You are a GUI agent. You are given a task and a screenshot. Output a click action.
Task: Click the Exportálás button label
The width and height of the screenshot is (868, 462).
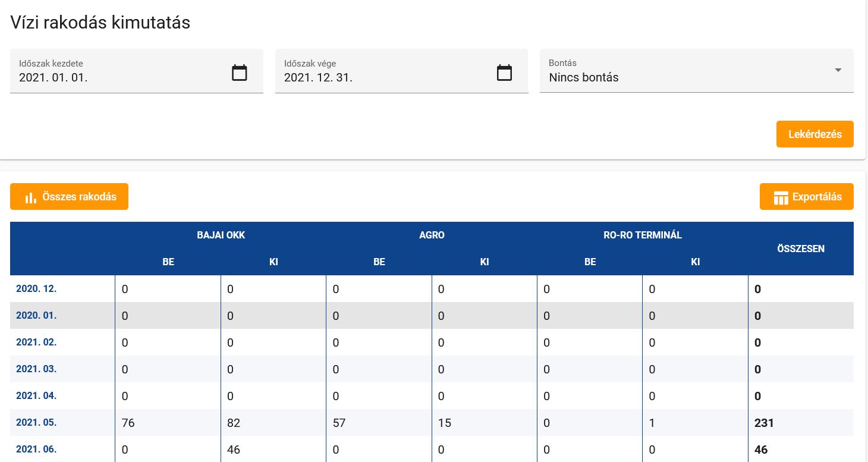tap(816, 197)
